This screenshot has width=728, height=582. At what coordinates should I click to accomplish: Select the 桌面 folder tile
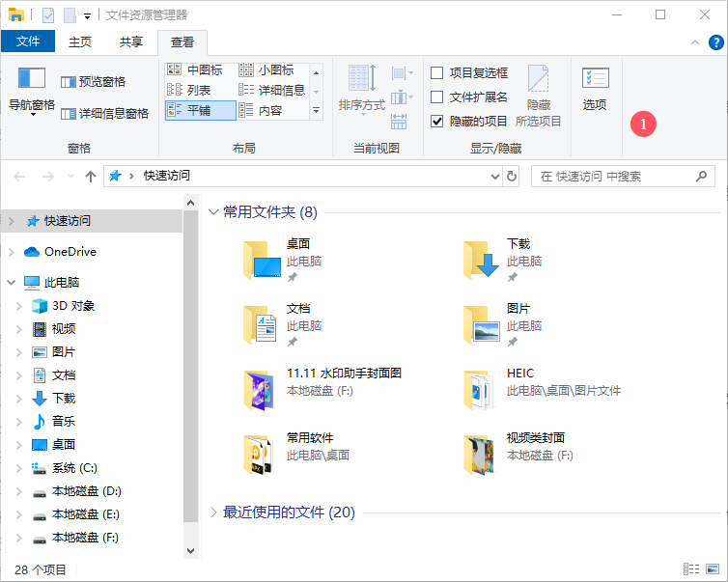[283, 260]
